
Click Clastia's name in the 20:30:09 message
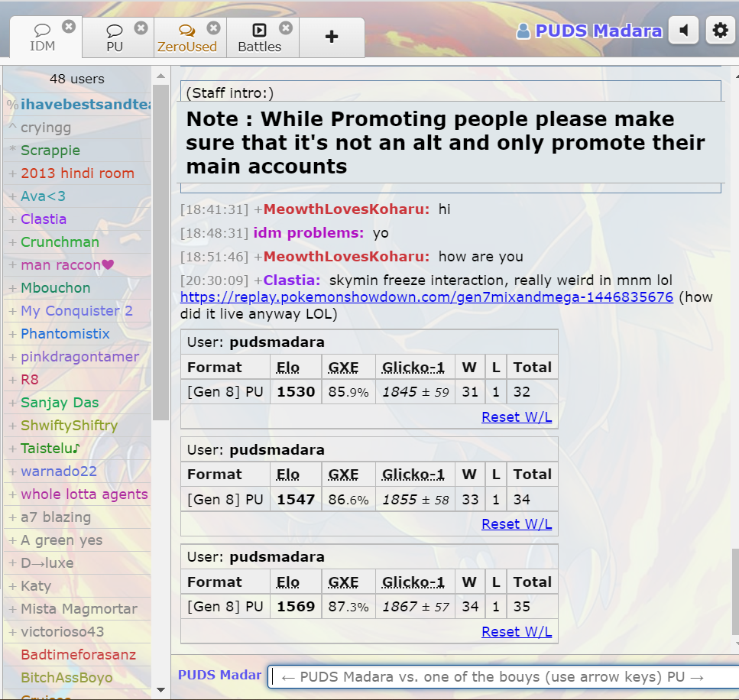(x=291, y=280)
